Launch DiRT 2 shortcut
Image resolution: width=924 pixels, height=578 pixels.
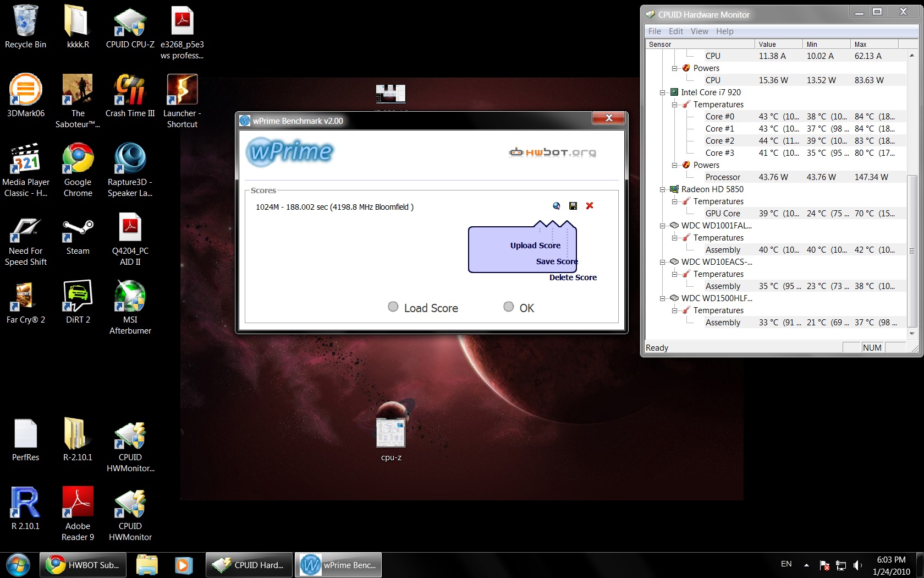point(78,302)
